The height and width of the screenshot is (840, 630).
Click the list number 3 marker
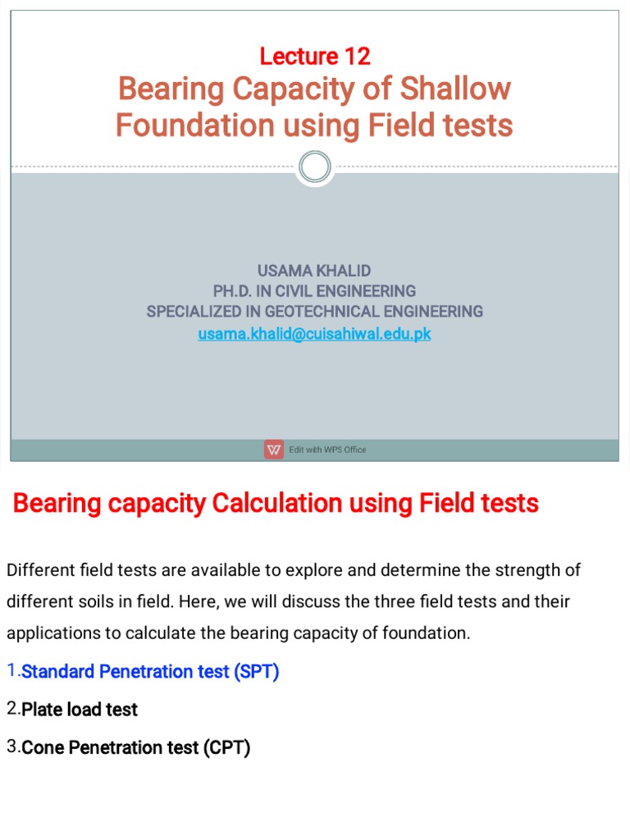point(12,746)
